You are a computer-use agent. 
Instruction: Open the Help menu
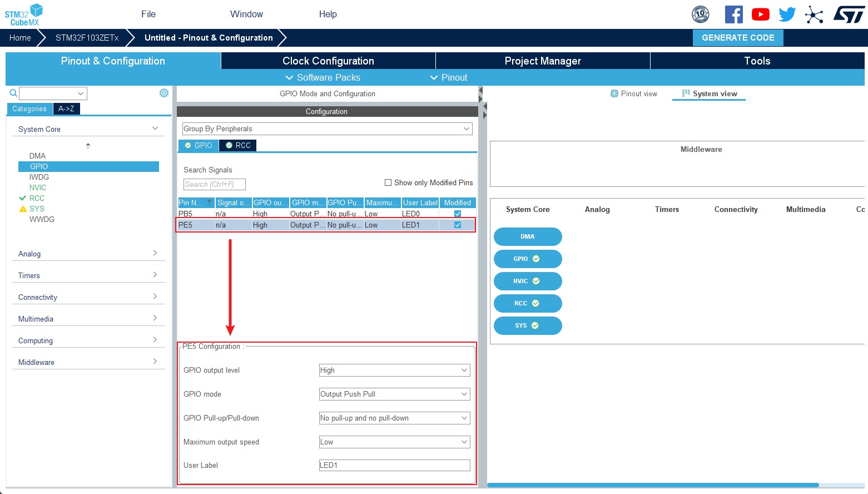[x=328, y=14]
